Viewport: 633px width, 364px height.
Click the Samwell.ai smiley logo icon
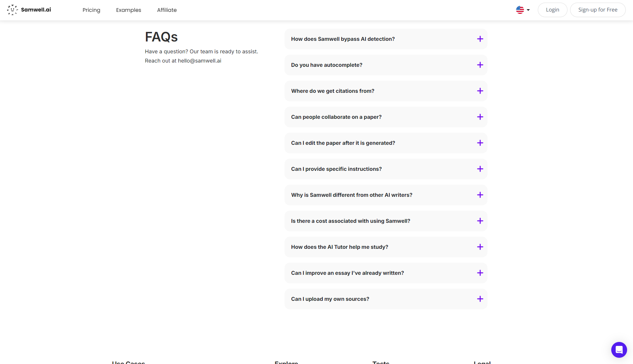coord(13,10)
